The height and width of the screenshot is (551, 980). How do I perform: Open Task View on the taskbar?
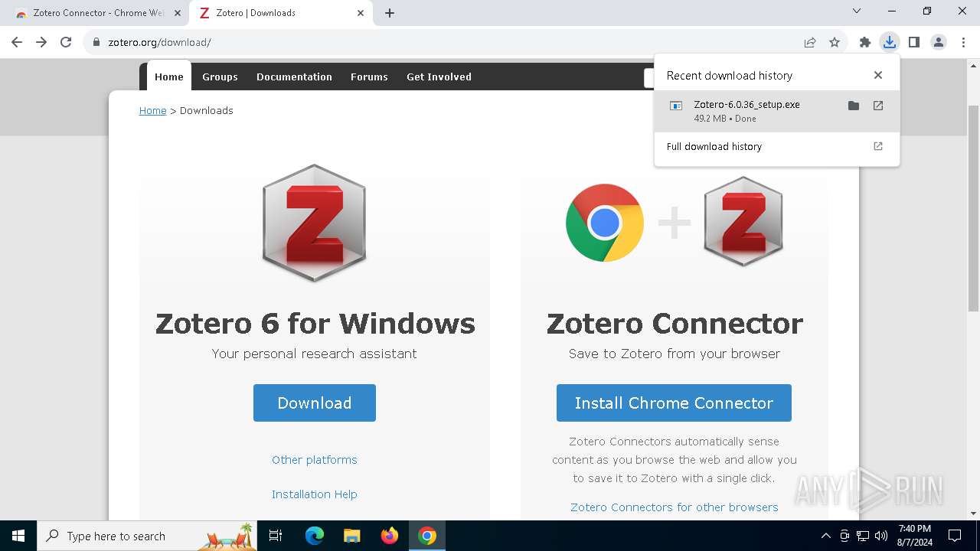tap(276, 536)
